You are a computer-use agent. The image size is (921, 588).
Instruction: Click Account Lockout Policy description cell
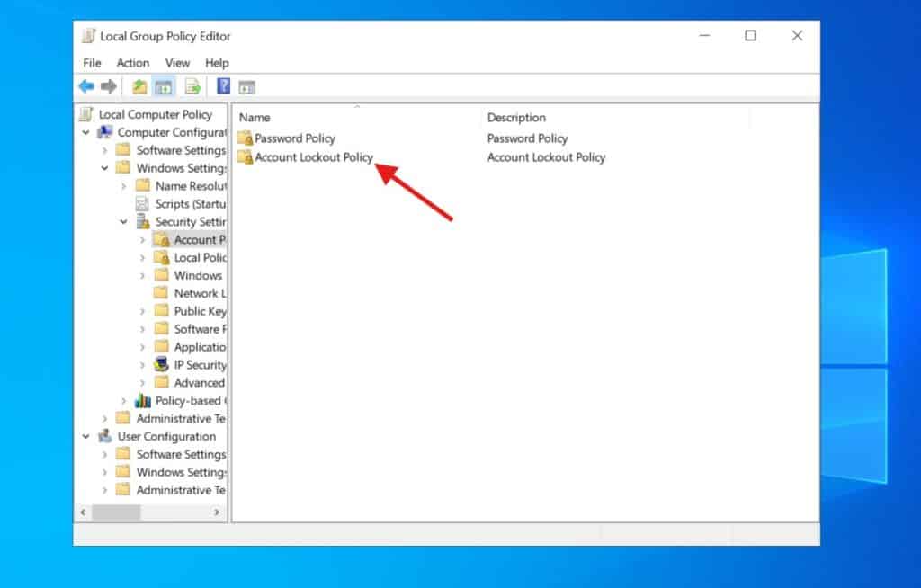[x=546, y=157]
